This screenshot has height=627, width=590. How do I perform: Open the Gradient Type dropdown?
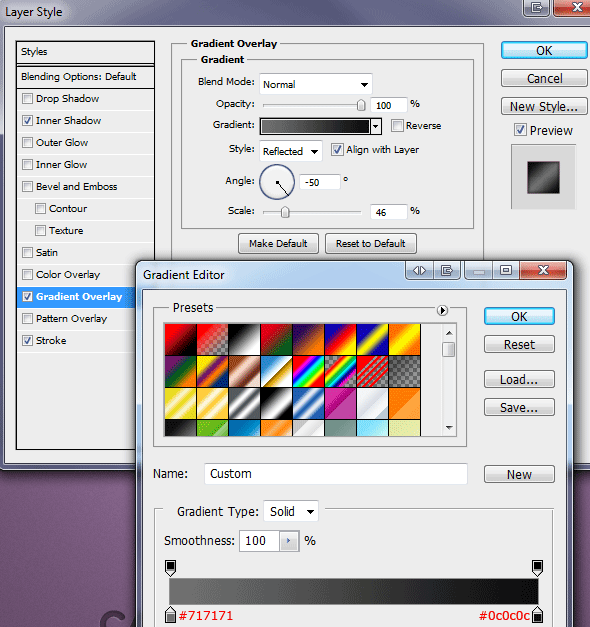[x=291, y=511]
